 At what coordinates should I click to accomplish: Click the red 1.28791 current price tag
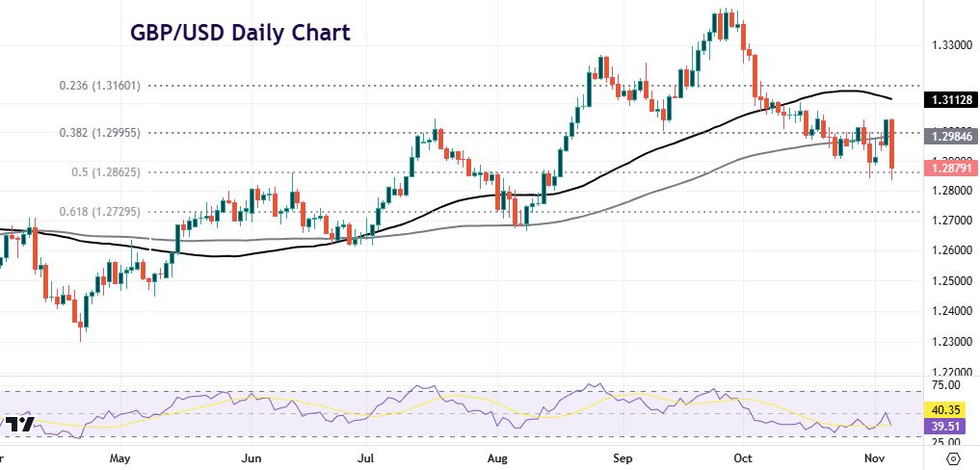(x=950, y=168)
